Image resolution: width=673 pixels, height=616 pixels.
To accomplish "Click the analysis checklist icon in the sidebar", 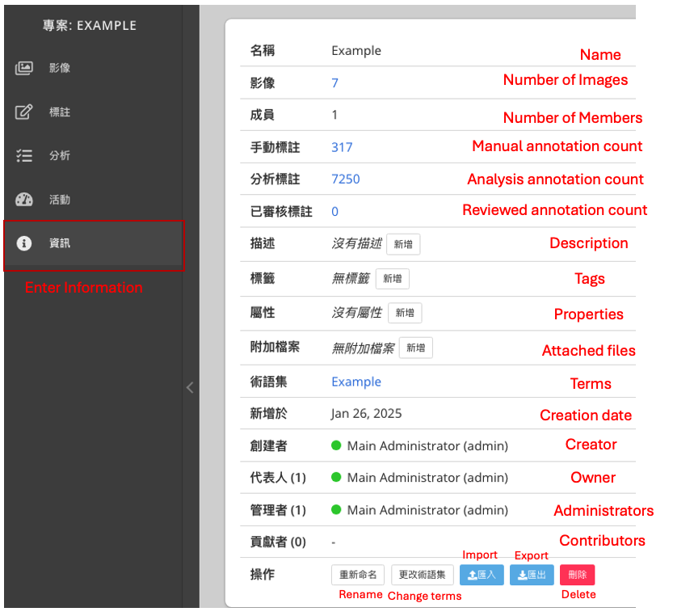I will (23, 156).
